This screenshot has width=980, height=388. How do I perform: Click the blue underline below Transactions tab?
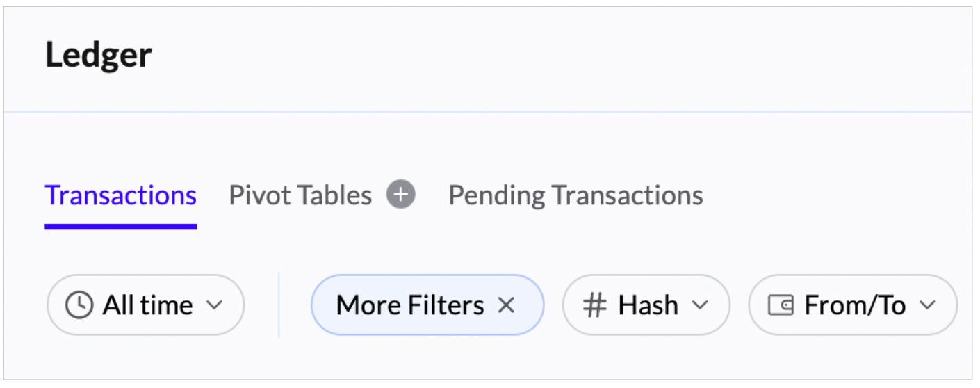tap(121, 226)
